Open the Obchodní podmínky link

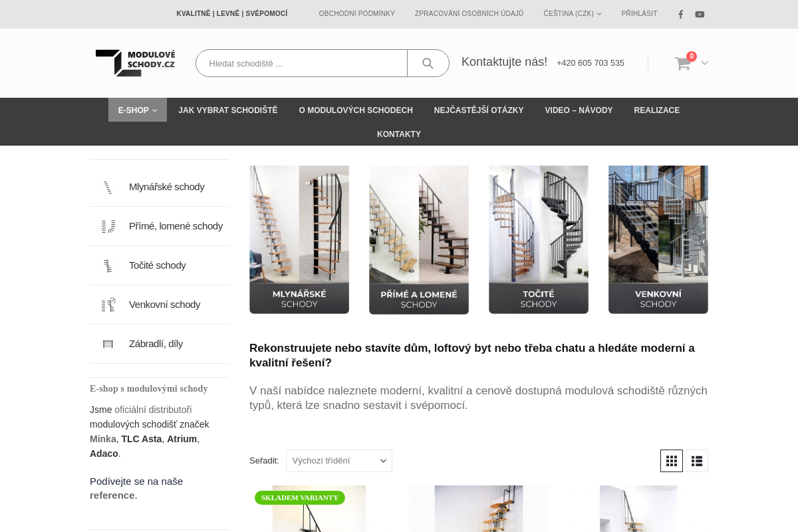[356, 14]
